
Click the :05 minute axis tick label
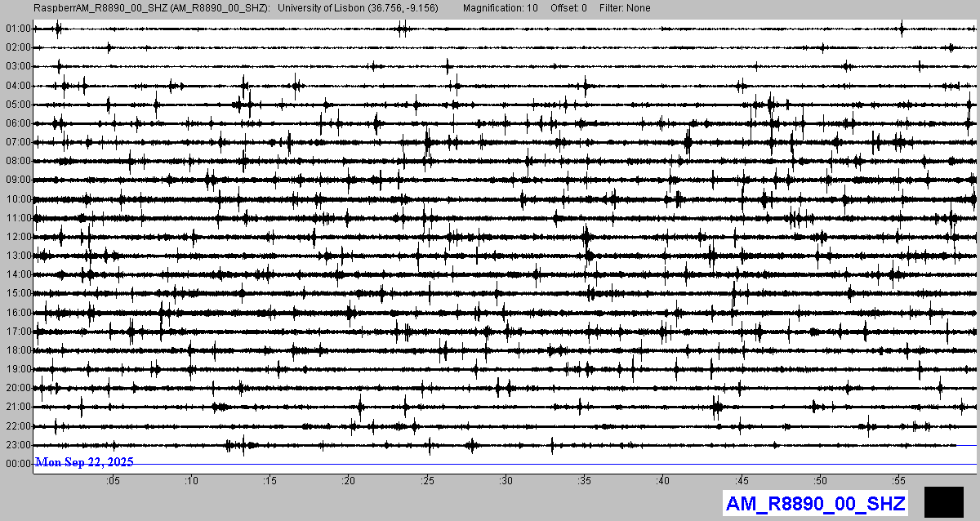115,482
